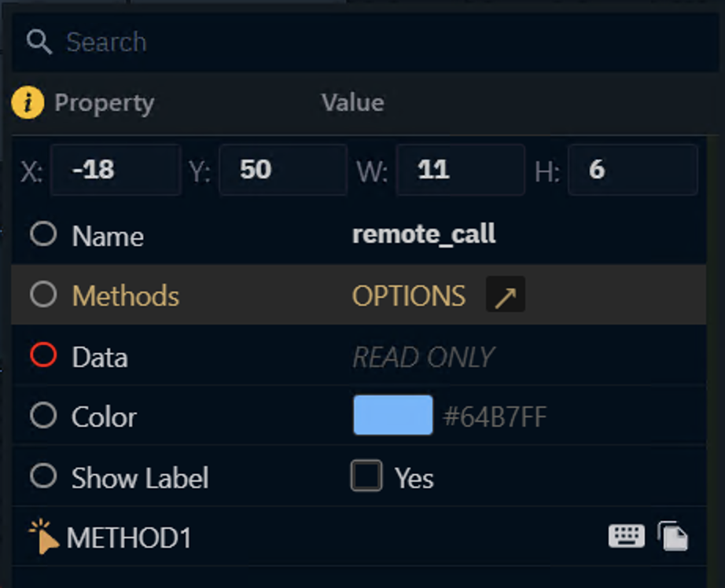Click the keyboard icon on the METHOD1 row
Viewport: 725px width, 588px height.
pyautogui.click(x=627, y=536)
